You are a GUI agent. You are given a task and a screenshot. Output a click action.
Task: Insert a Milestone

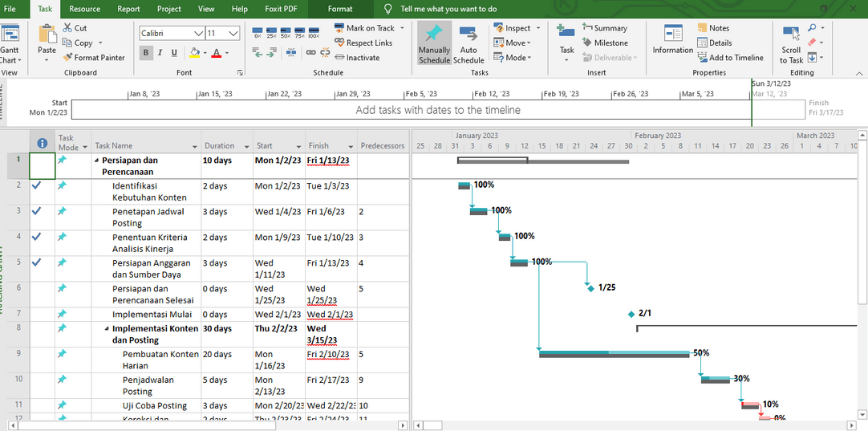[x=605, y=43]
